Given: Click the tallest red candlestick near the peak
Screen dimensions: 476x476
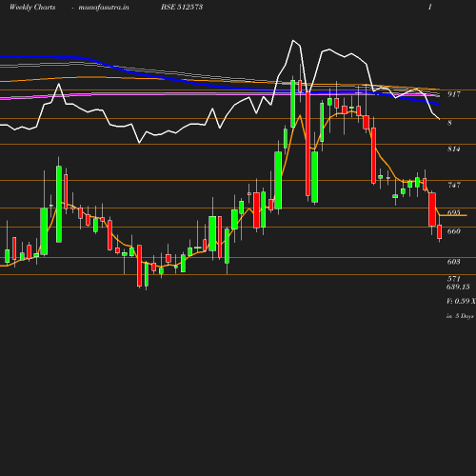Looking at the screenshot, I should point(307,144).
